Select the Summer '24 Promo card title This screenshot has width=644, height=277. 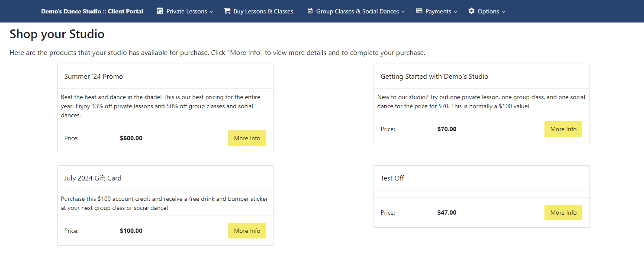point(93,77)
